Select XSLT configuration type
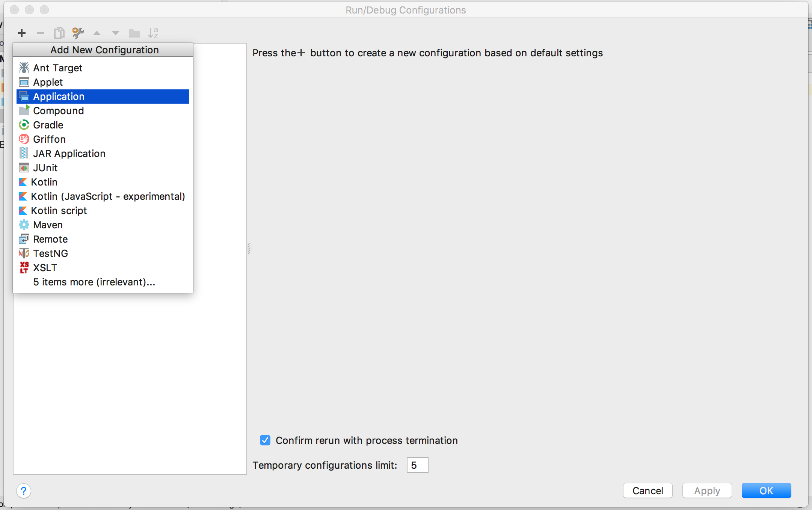Viewport: 812px width, 510px height. tap(103, 268)
